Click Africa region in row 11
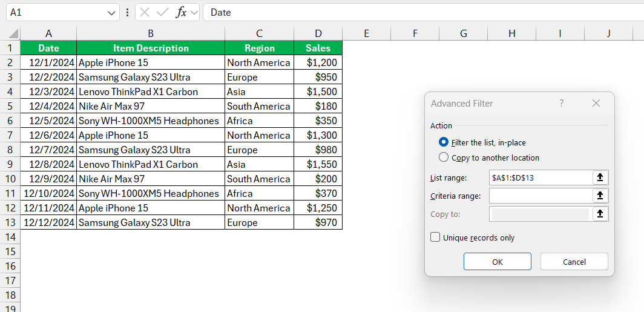This screenshot has width=644, height=312. 259,194
